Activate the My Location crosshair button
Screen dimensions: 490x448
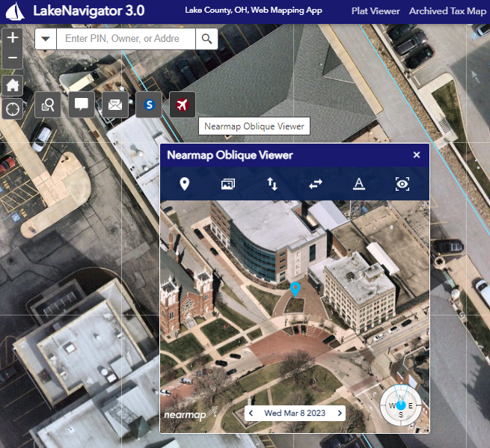click(x=13, y=109)
